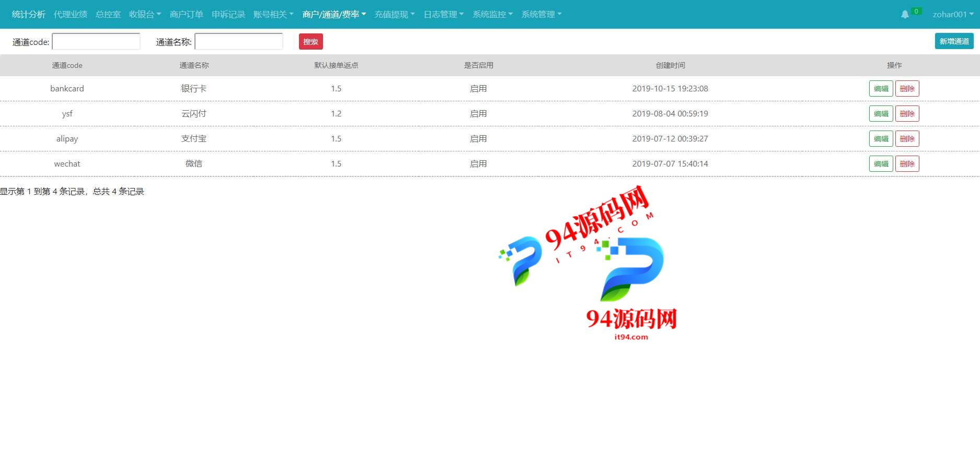This screenshot has width=980, height=460.
Task: Click the 银行卡 name cell
Action: (x=194, y=89)
